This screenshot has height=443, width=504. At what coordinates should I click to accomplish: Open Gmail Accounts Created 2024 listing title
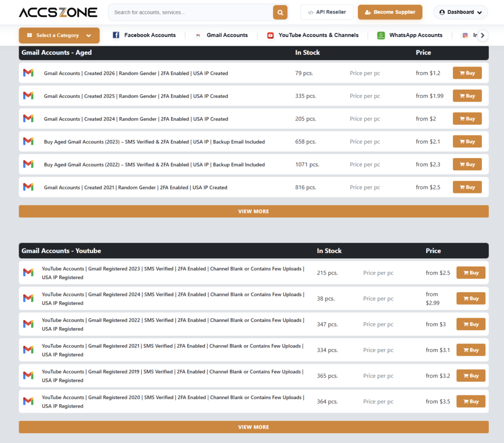136,119
